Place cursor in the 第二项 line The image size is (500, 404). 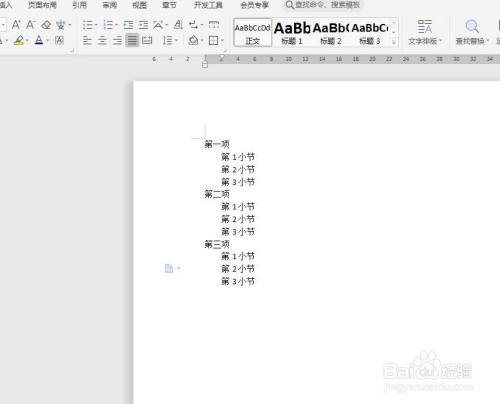(x=217, y=194)
